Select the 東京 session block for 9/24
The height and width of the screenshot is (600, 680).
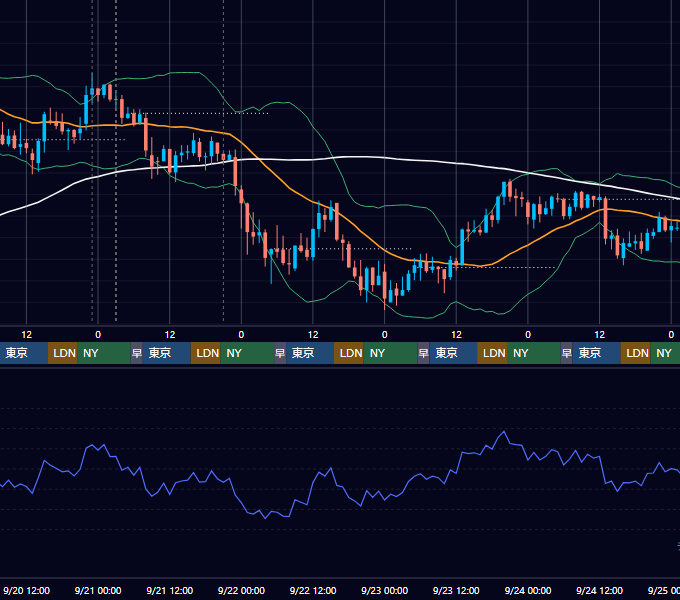597,353
